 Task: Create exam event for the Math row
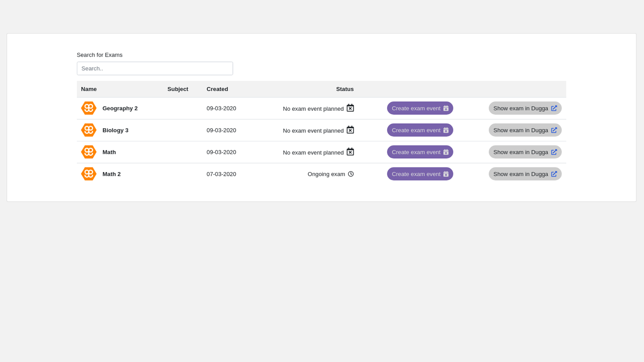pos(420,152)
